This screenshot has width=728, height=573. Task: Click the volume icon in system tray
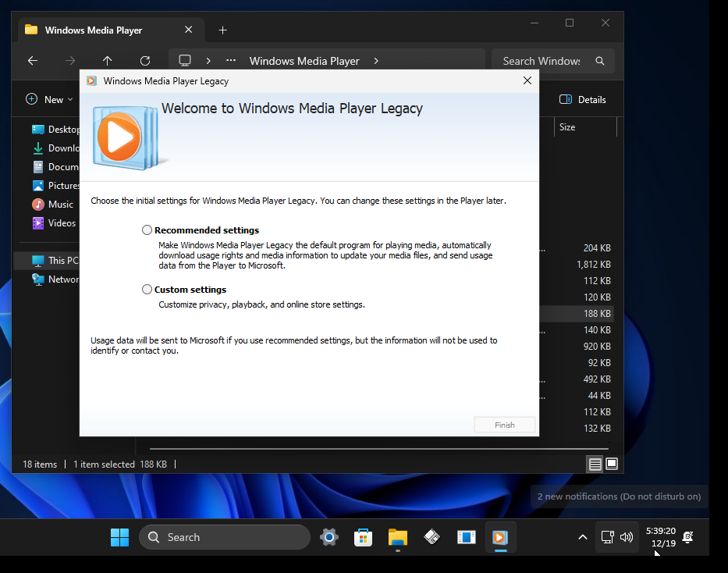[x=627, y=537]
